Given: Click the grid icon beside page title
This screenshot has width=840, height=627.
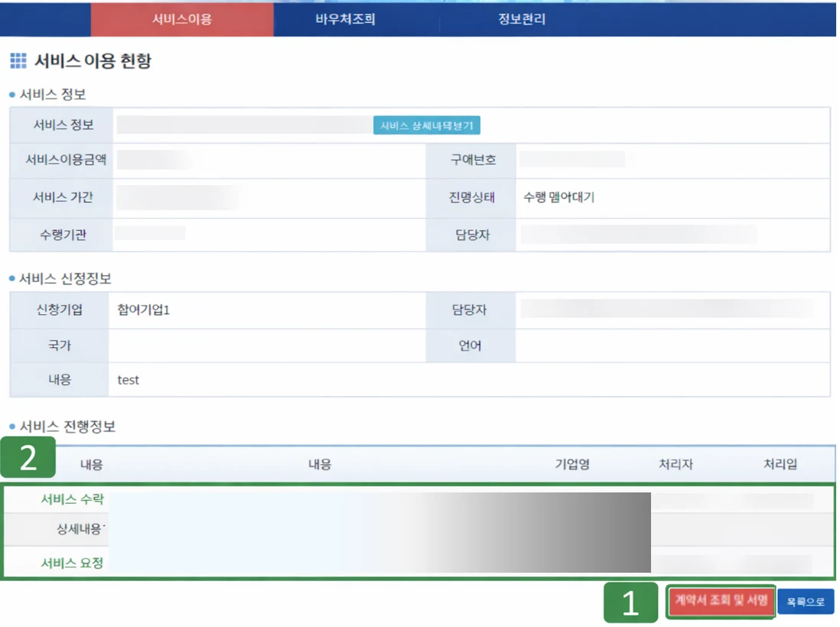Looking at the screenshot, I should pos(18,60).
